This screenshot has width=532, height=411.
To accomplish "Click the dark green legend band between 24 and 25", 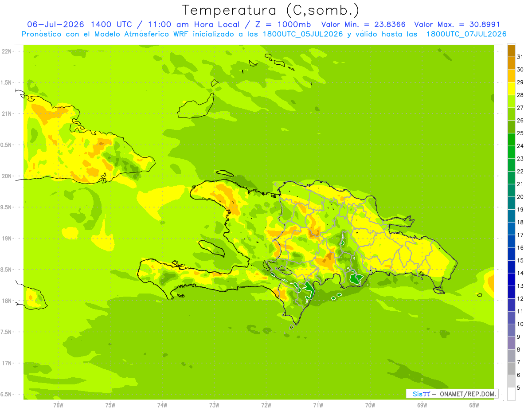I will (x=511, y=140).
